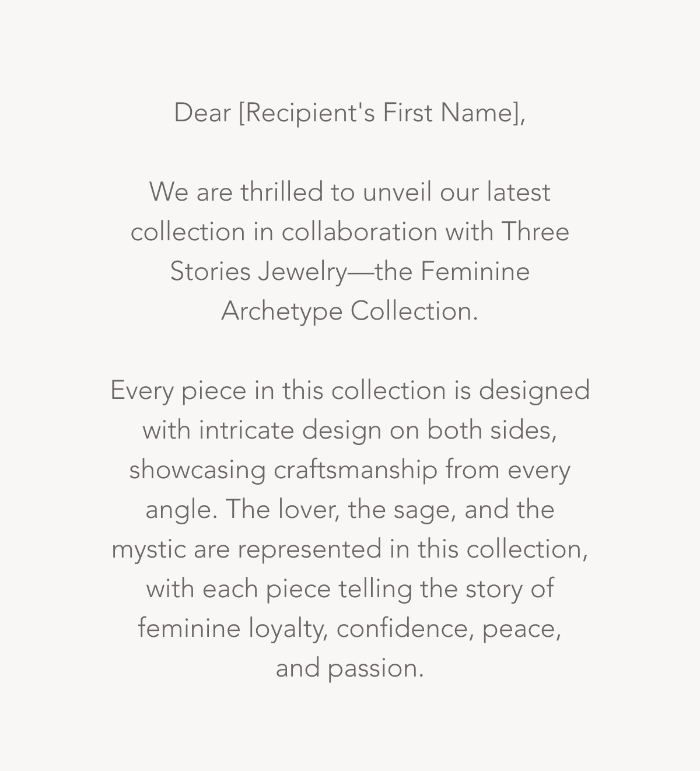Image resolution: width=700 pixels, height=771 pixels.
Task: Click 'mystic are represented in this collection,'
Action: point(350,550)
